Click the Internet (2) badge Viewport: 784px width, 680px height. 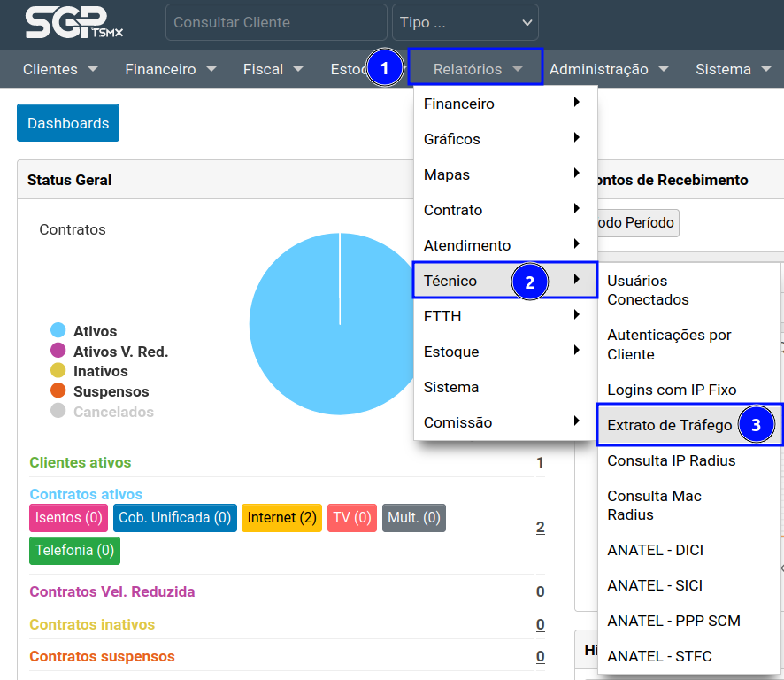[282, 517]
